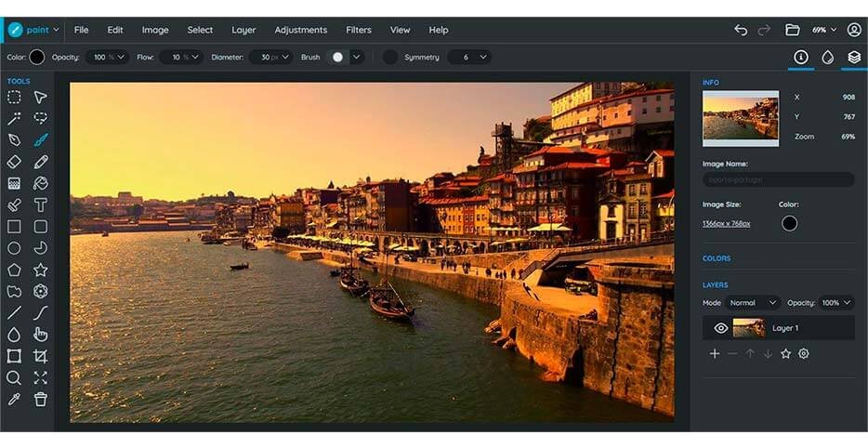Click the brush Color swatch in options bar
Image resolution: width=868 pixels, height=448 pixels.
37,57
